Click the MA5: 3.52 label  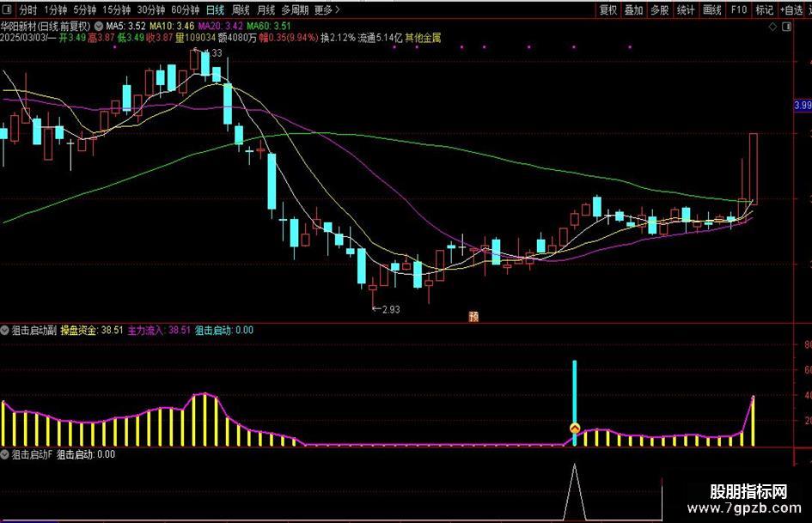coord(125,26)
